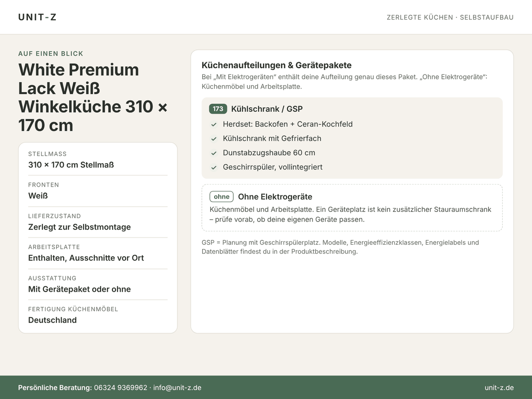Click the 'ARBEITSPLATTE' label
Image resolution: width=532 pixels, height=399 pixels.
54,247
